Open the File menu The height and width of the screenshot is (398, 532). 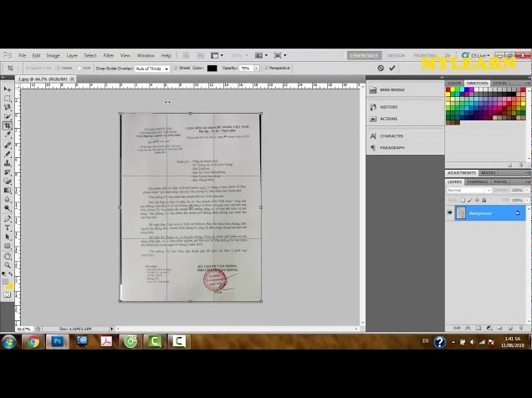(x=23, y=55)
